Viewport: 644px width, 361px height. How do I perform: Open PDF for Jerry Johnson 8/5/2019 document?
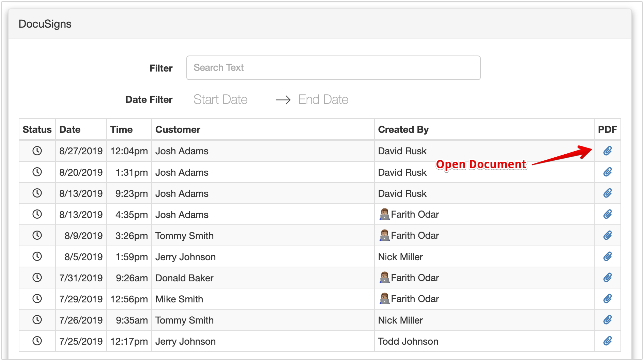pyautogui.click(x=607, y=257)
